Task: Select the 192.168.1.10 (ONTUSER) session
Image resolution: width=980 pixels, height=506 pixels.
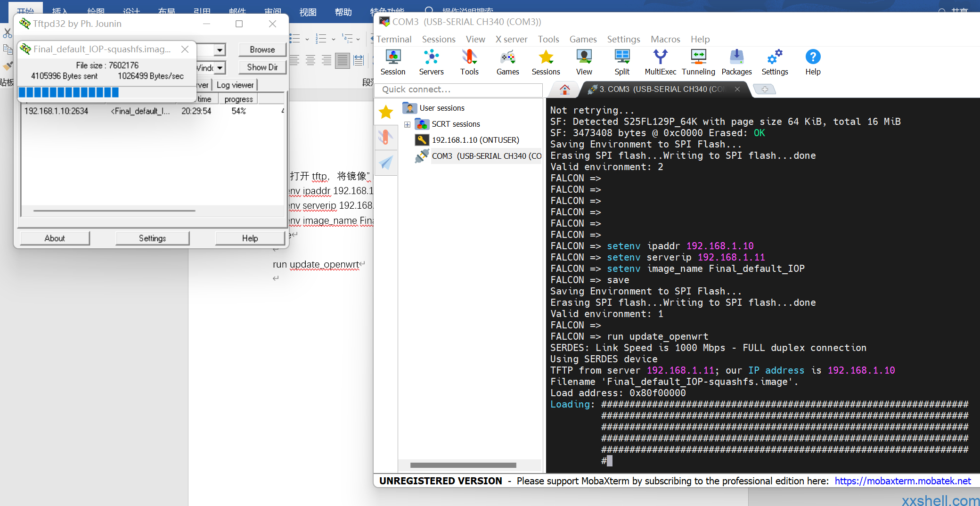Action: pos(475,140)
